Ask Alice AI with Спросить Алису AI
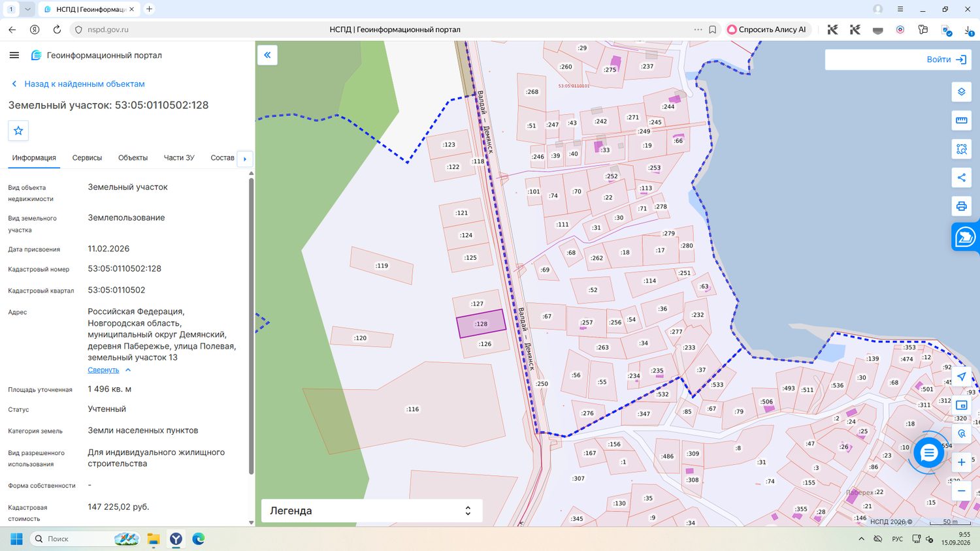 pos(767,29)
